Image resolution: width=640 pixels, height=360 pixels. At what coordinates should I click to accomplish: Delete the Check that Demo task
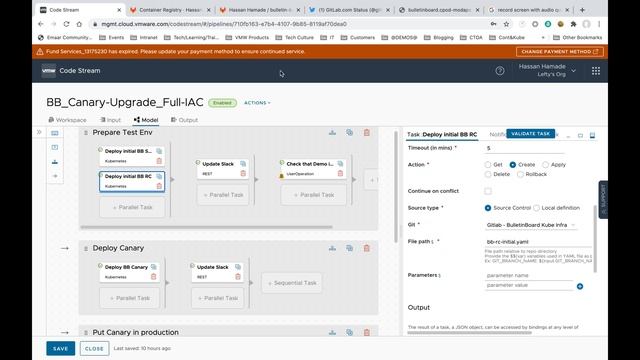340,173
